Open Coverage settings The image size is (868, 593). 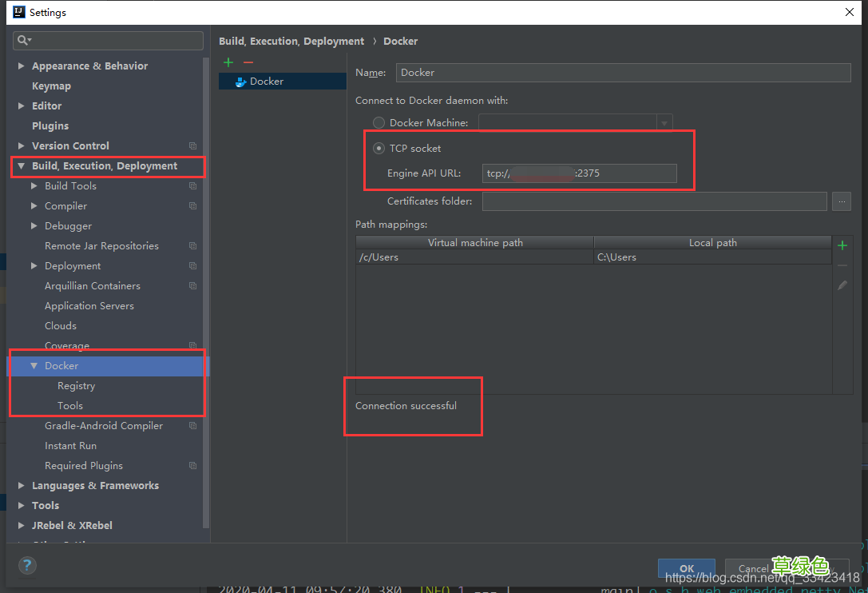pyautogui.click(x=67, y=345)
